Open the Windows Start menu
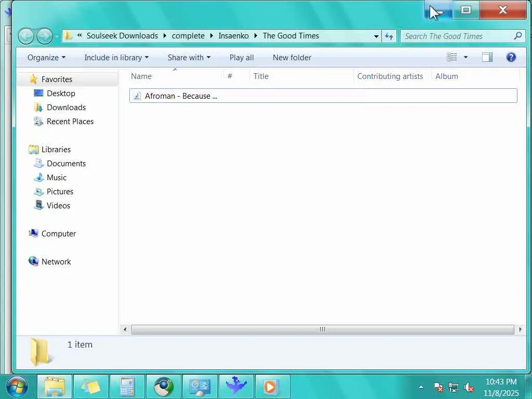The width and height of the screenshot is (532, 399). tap(17, 387)
